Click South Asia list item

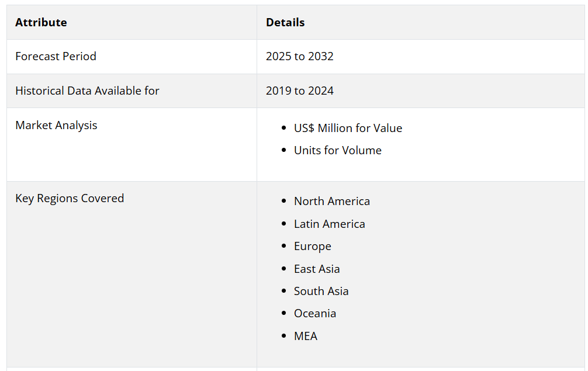tap(321, 291)
